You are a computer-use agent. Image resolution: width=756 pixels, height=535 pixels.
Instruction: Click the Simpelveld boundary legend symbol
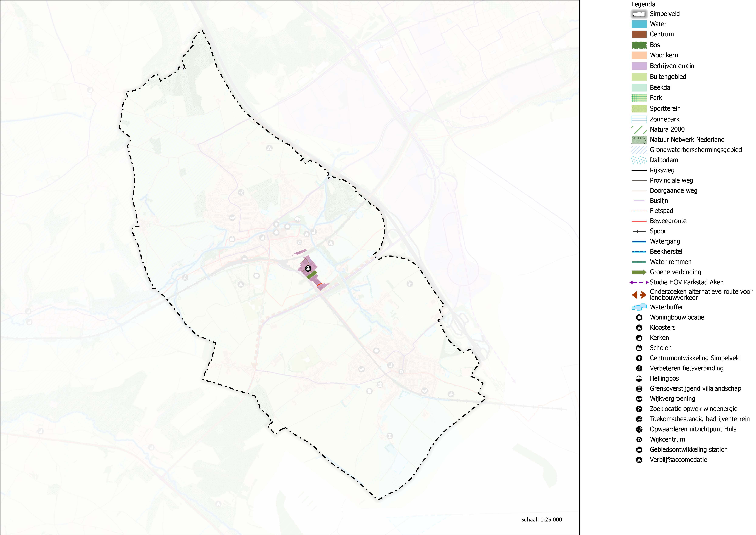coord(639,14)
